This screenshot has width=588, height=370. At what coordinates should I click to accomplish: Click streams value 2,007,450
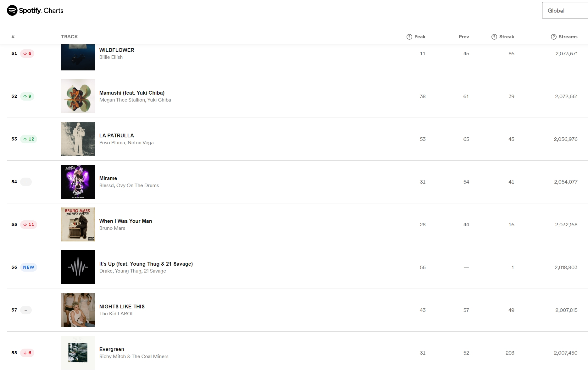click(x=566, y=353)
